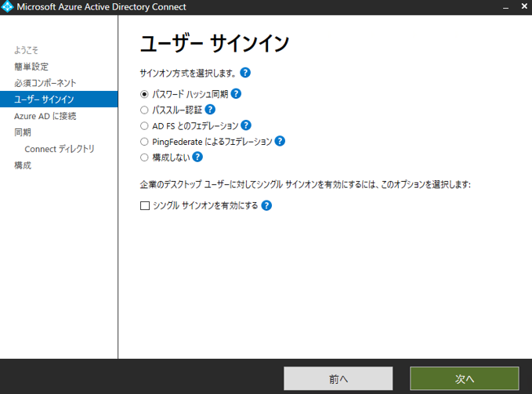Open 同期 step in sidebar
Screen dimensions: 532x394
23,132
